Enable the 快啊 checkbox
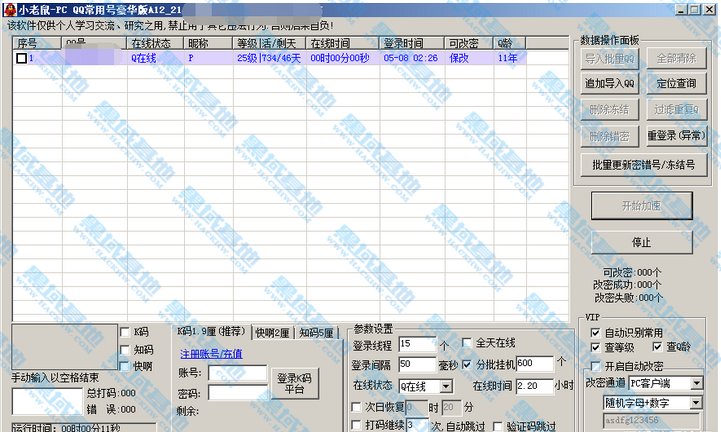The image size is (721, 432). pos(125,366)
